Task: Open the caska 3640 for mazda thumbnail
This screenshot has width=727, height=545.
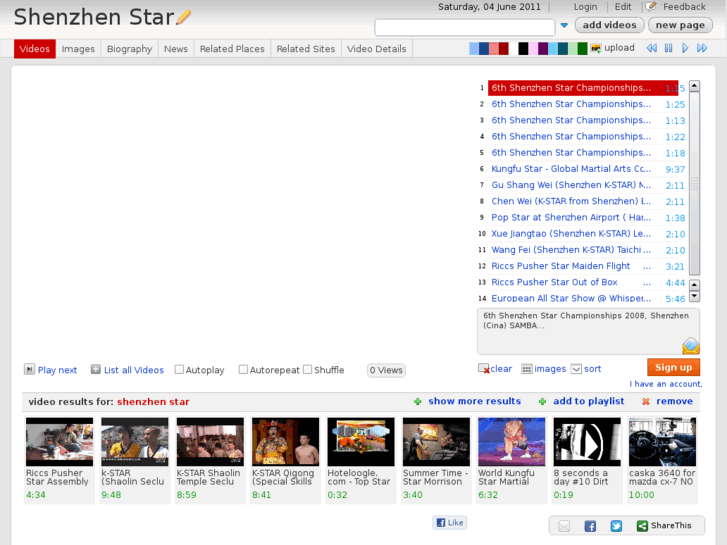Action: point(662,442)
